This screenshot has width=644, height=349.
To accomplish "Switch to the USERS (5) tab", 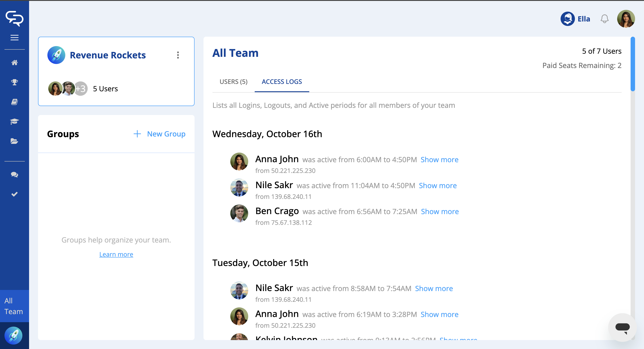I will pos(233,82).
